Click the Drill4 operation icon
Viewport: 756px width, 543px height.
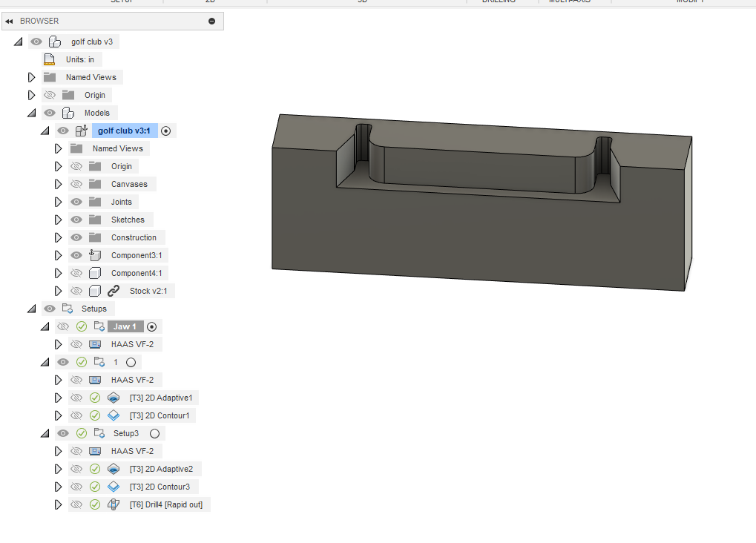[x=114, y=504]
